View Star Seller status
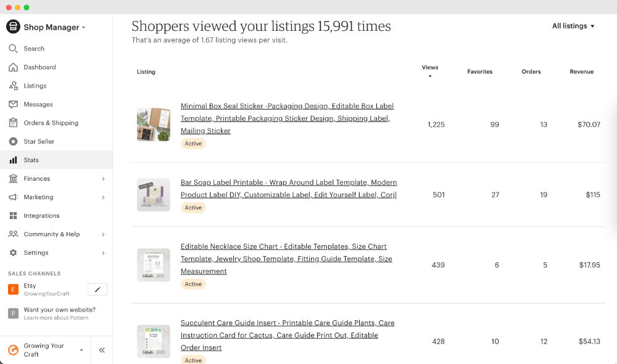Screen dimensions: 617x364 tap(38, 141)
